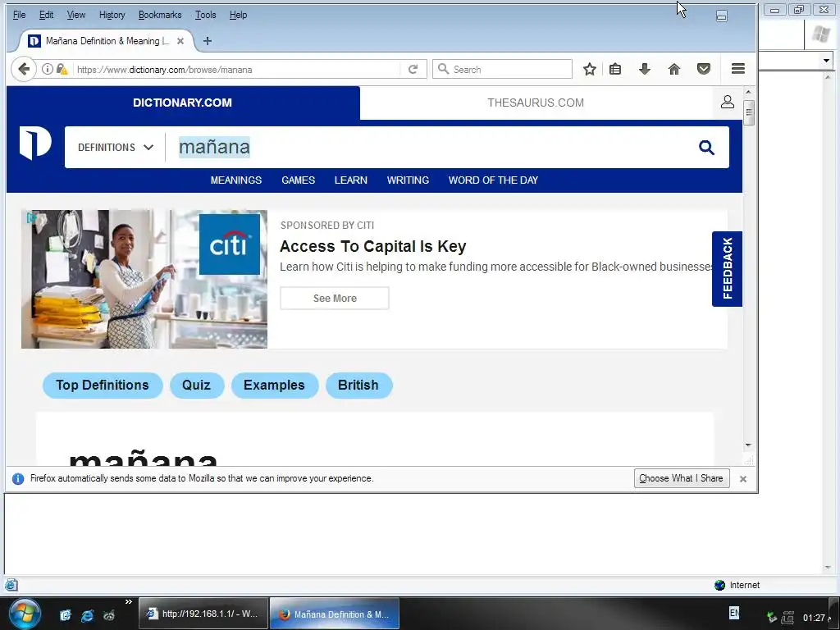
Task: Save page to Pocket icon
Action: tap(704, 69)
